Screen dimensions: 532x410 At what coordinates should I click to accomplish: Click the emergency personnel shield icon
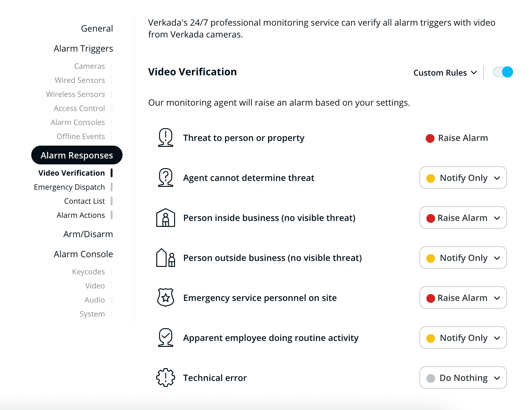[x=165, y=298]
